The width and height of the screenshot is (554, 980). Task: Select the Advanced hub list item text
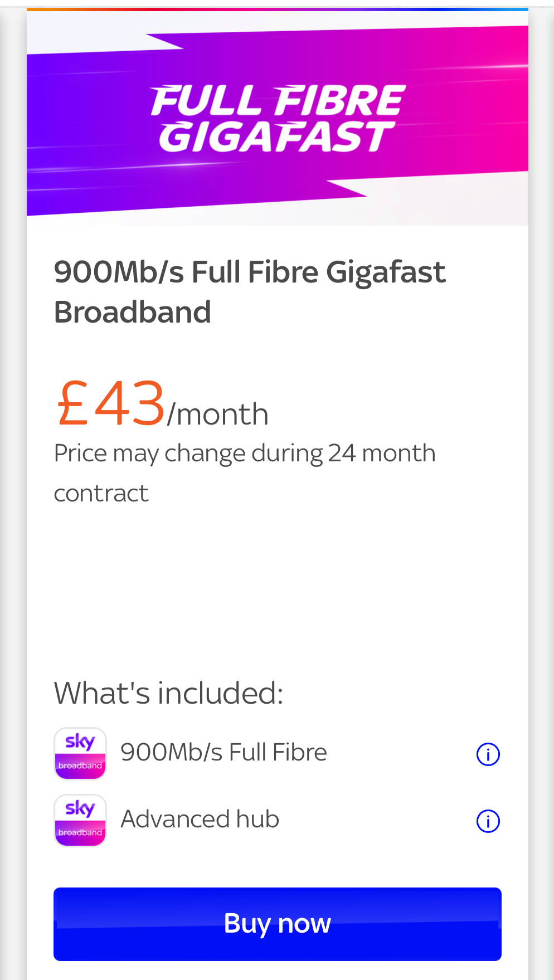[200, 820]
